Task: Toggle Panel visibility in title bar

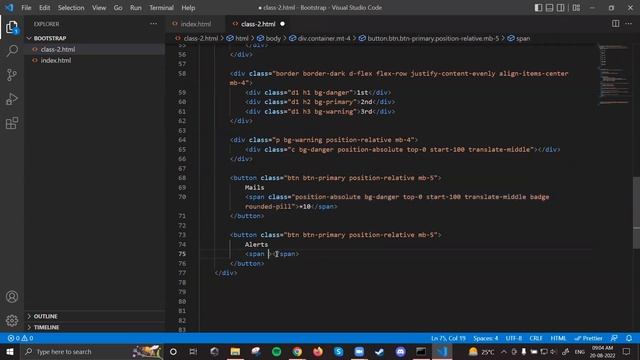Action: [550, 8]
